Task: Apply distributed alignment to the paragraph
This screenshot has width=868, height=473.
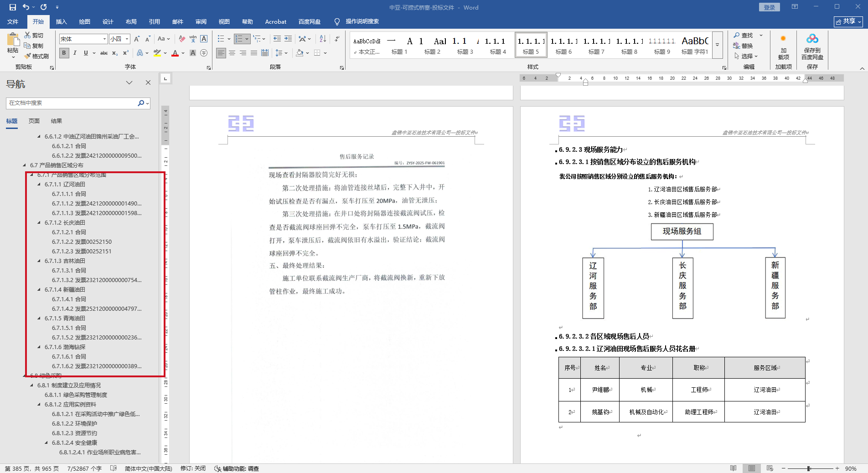Action: click(x=265, y=53)
